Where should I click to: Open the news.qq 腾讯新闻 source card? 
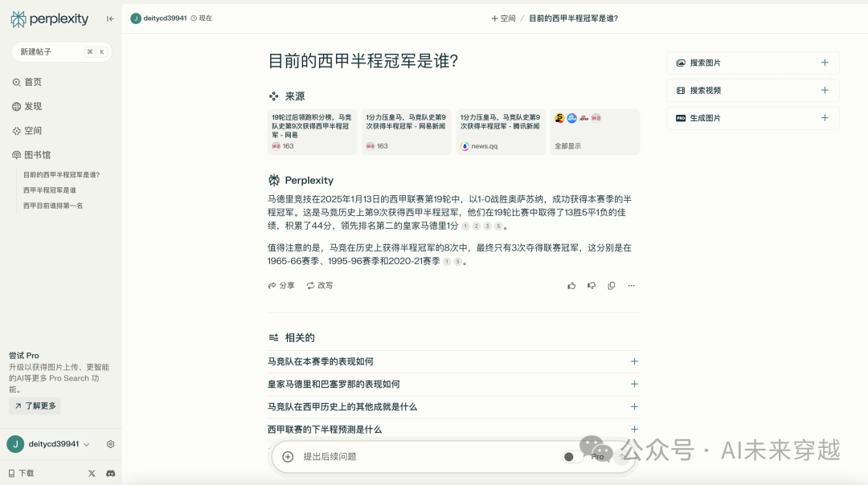pos(501,132)
